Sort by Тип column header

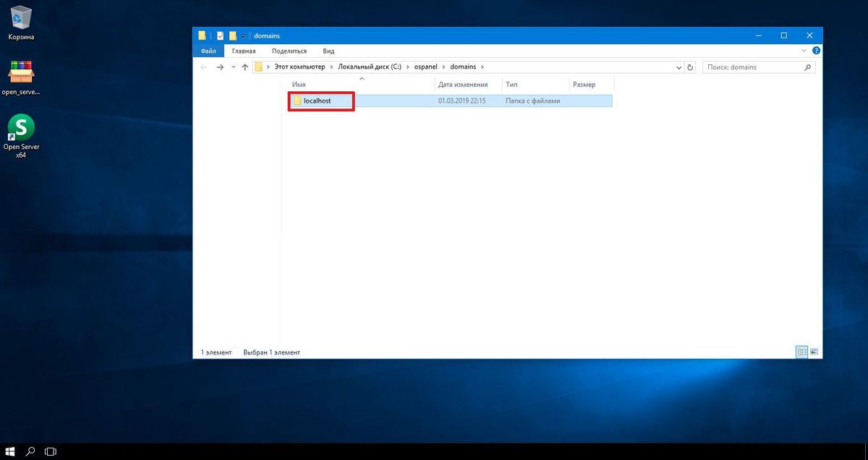pos(511,85)
